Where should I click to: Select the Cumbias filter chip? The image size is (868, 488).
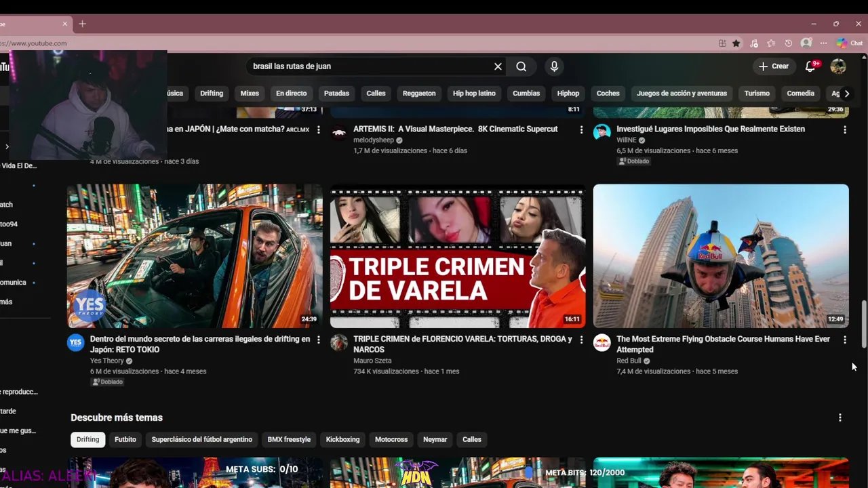[x=526, y=94]
